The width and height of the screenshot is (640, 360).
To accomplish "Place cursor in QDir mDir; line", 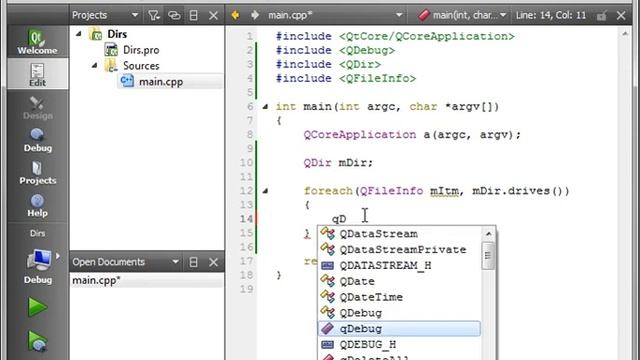I will (338, 163).
